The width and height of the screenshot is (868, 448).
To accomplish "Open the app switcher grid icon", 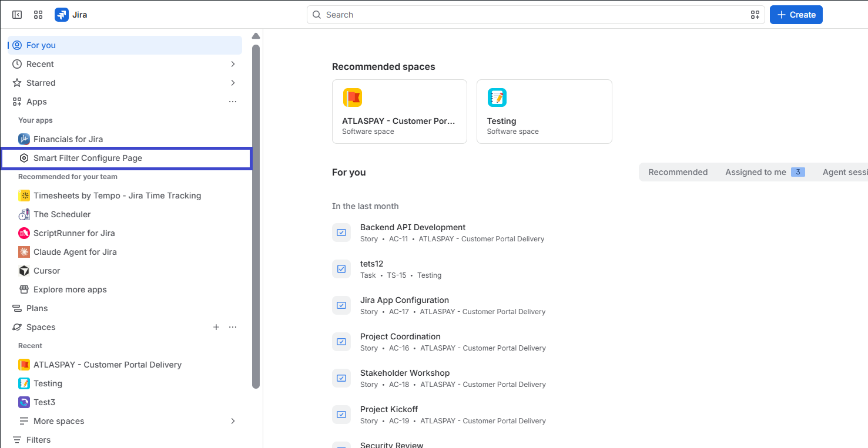I will [x=38, y=15].
